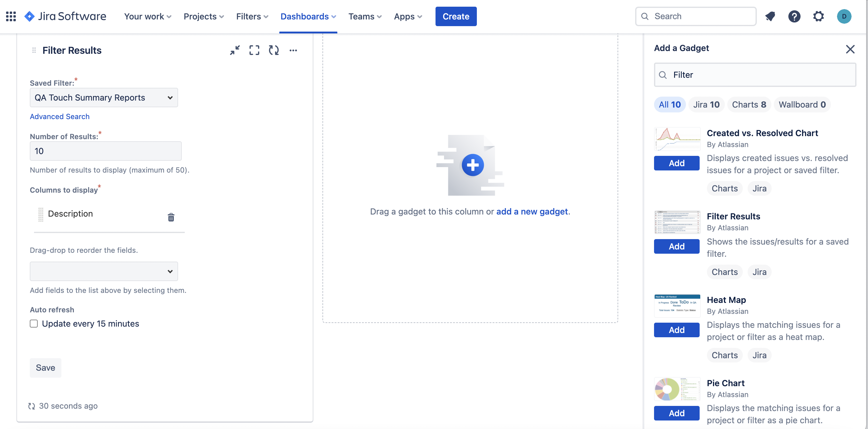Click the Heat Map gadget thumbnail
868x429 pixels.
pyautogui.click(x=677, y=305)
